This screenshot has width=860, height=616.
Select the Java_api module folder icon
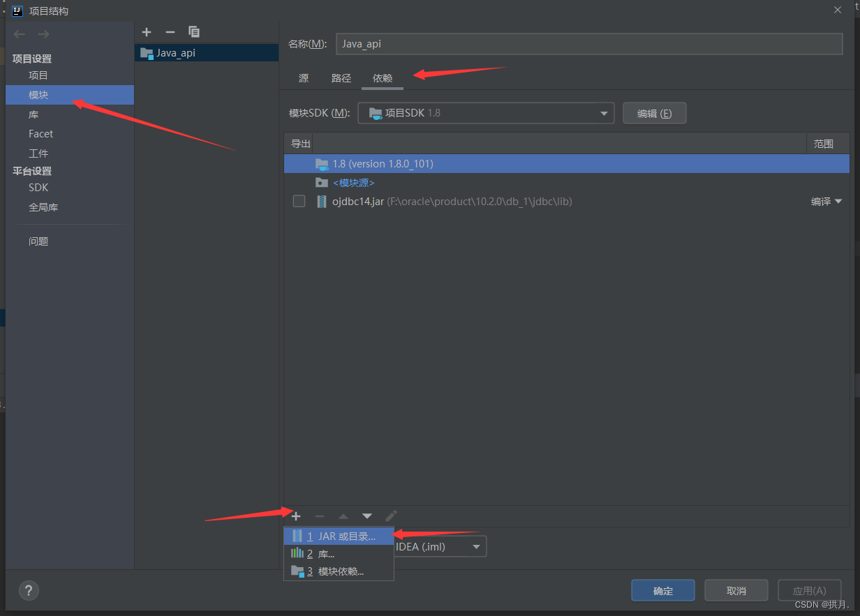coord(147,52)
